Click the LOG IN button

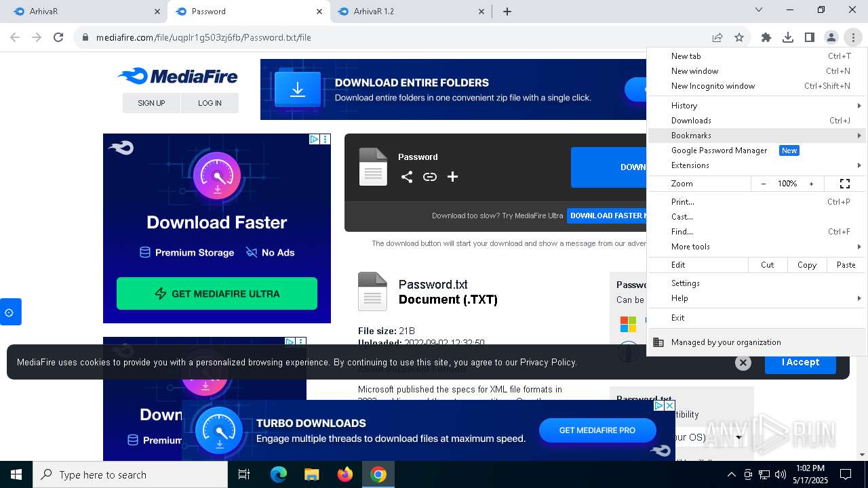[x=210, y=103]
